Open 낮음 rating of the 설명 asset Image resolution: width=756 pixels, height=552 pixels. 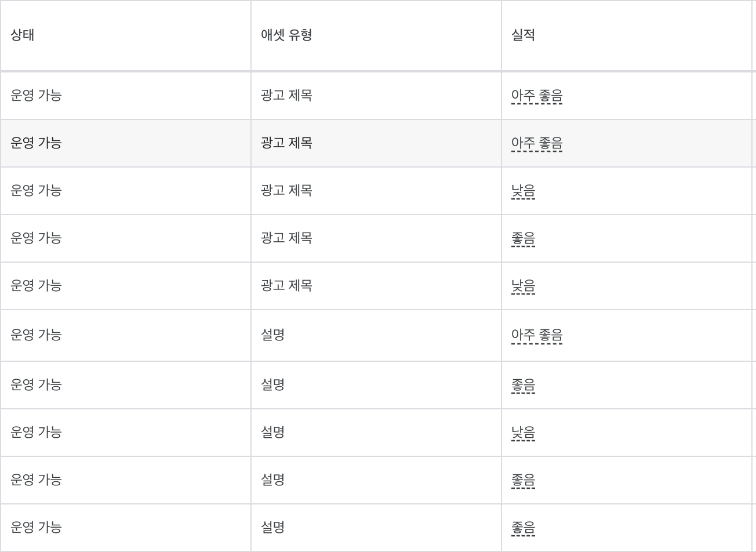523,433
